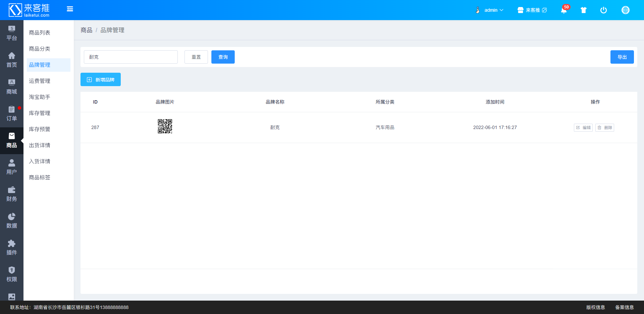The width and height of the screenshot is (644, 314).
Task: Open 用户 users section
Action: tap(12, 168)
